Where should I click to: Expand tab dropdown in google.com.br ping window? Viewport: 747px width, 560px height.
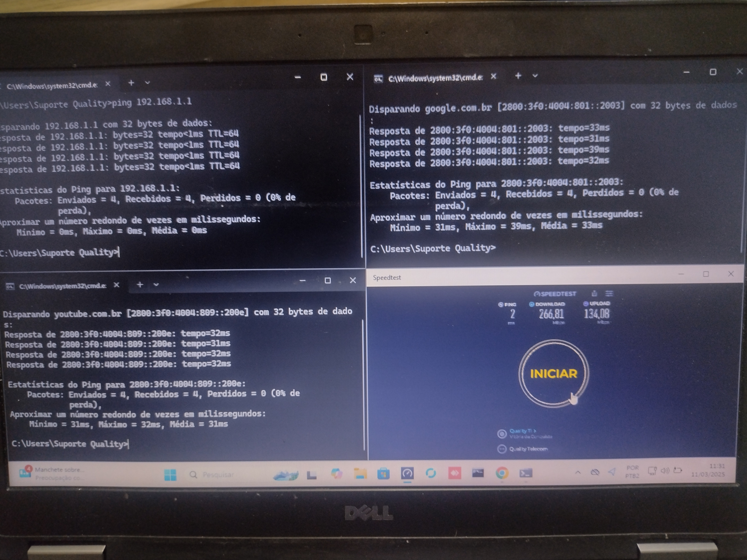(x=535, y=76)
